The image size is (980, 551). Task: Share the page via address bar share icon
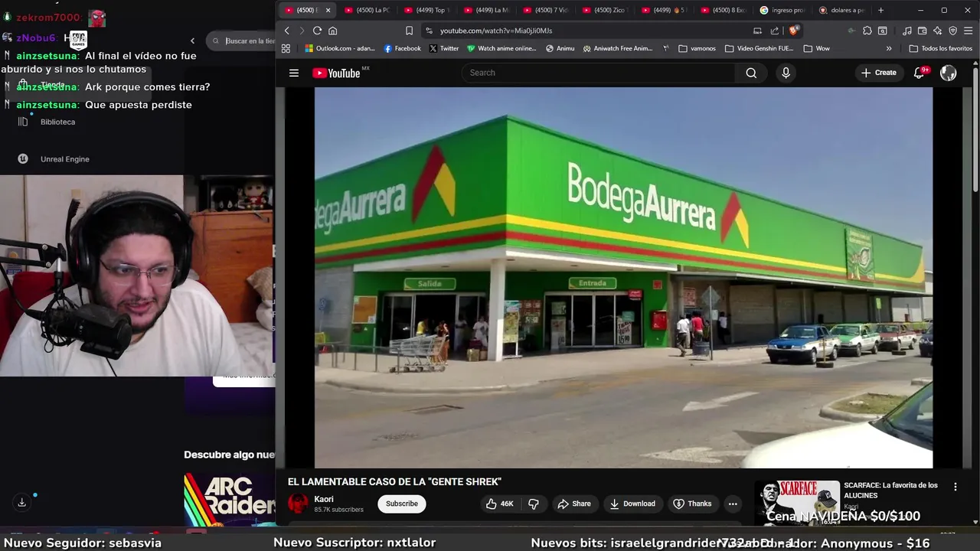point(775,31)
